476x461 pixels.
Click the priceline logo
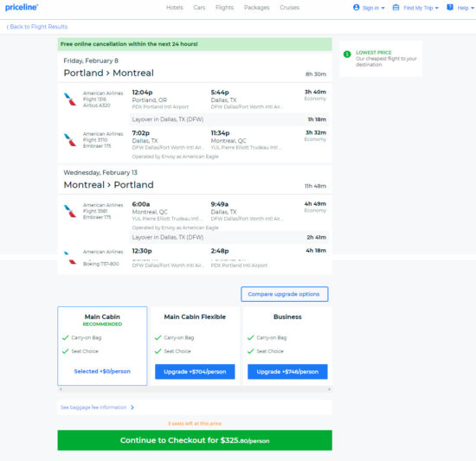coord(22,7)
